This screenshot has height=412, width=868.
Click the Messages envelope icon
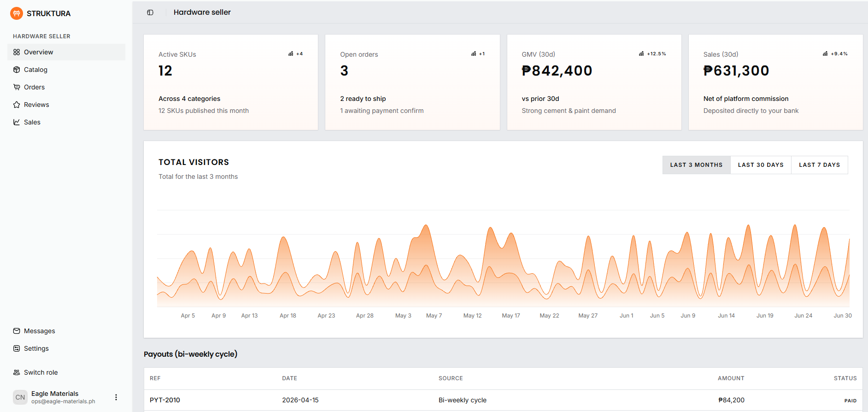[17, 331]
